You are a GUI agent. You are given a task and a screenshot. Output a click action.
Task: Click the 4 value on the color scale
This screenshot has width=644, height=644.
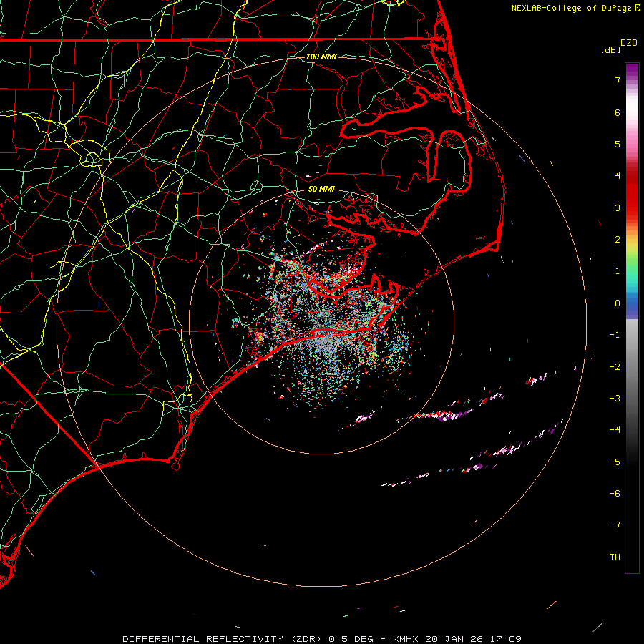pos(618,176)
